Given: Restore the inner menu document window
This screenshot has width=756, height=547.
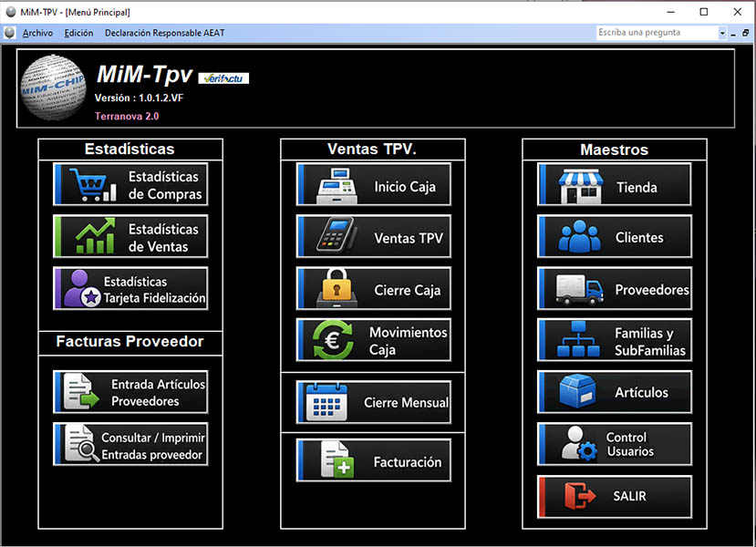Looking at the screenshot, I should coord(745,33).
